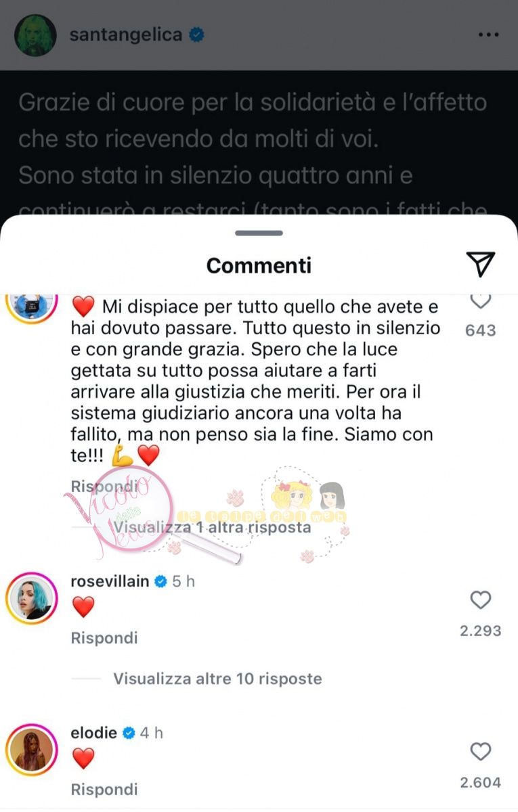Like rosevillain's heart comment

click(480, 600)
